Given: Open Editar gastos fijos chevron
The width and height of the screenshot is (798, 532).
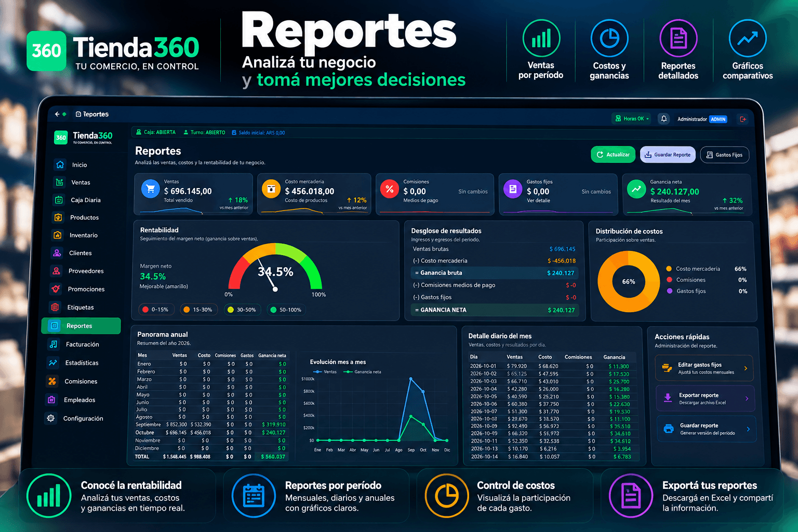Looking at the screenshot, I should (746, 368).
